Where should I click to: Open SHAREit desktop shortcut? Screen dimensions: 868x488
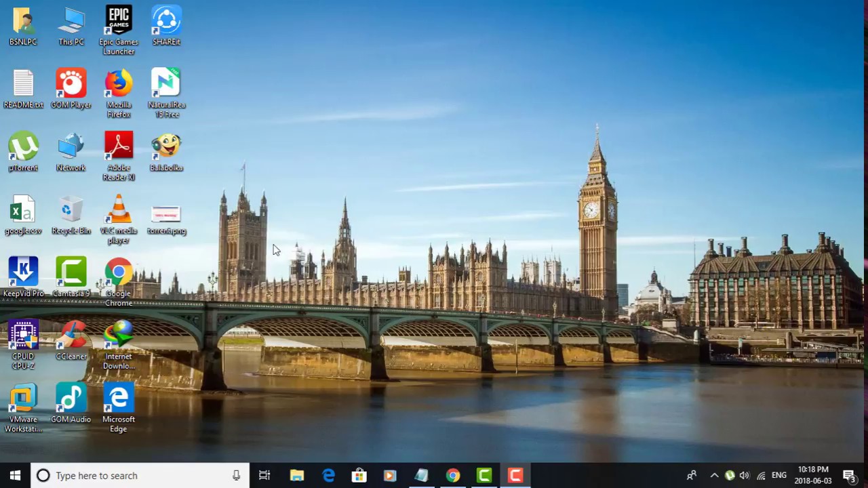tap(166, 26)
